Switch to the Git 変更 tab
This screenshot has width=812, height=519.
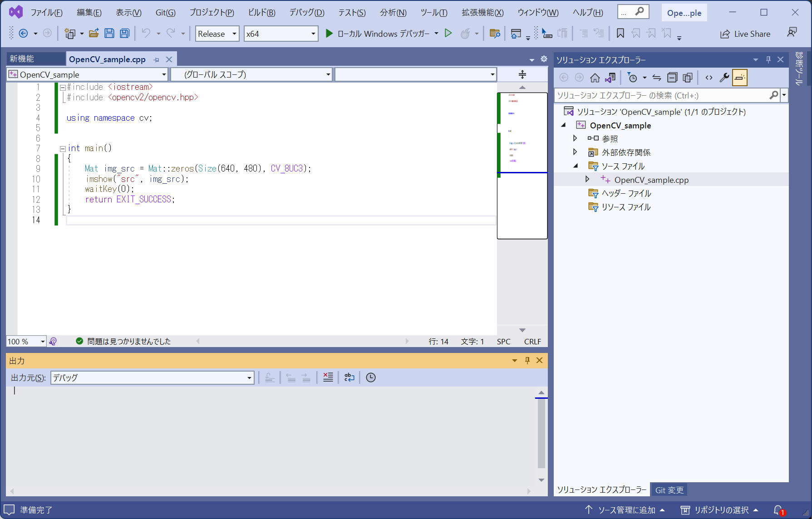669,490
